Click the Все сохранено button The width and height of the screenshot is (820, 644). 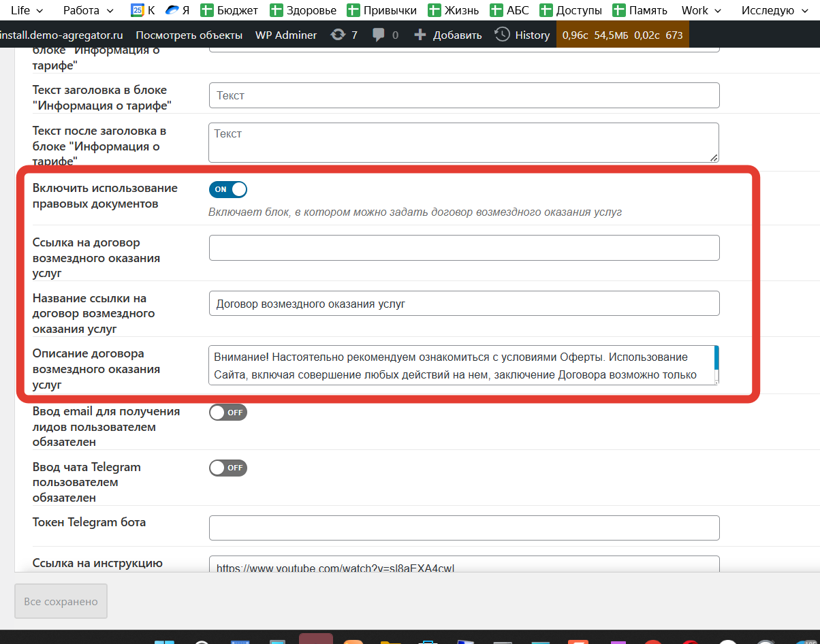coord(61,601)
